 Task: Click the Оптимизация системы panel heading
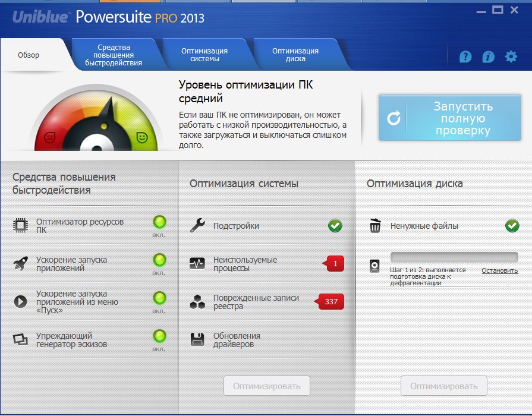244,184
